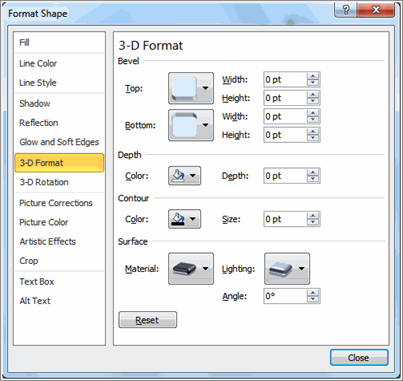The height and width of the screenshot is (381, 403).
Task: Increase Depth value using up arrow
Action: click(x=313, y=172)
